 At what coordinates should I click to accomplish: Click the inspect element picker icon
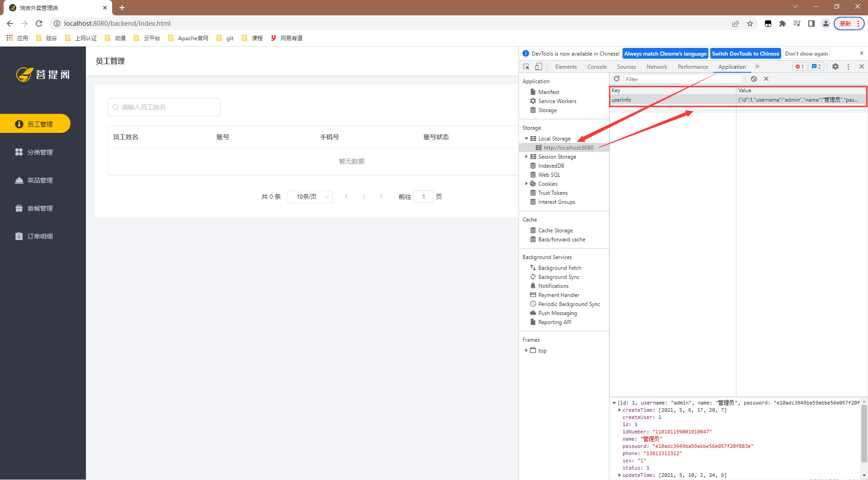(526, 66)
